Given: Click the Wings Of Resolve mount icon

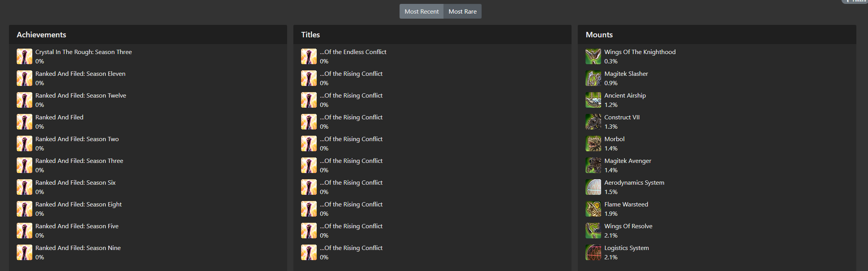Looking at the screenshot, I should (x=593, y=231).
